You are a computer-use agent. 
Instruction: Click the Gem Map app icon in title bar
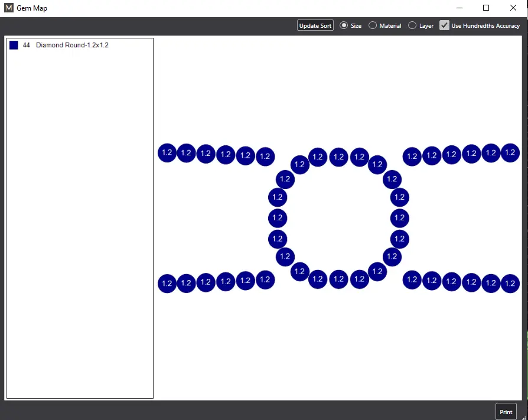(x=8, y=8)
